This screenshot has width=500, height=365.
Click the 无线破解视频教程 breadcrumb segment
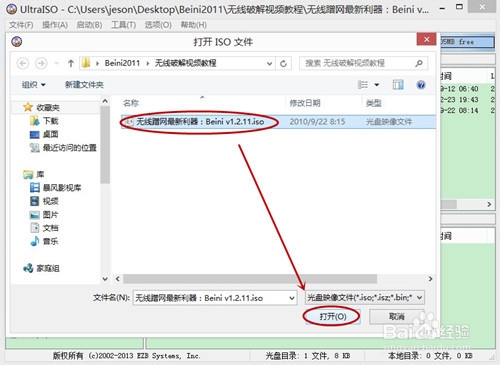pyautogui.click(x=186, y=63)
